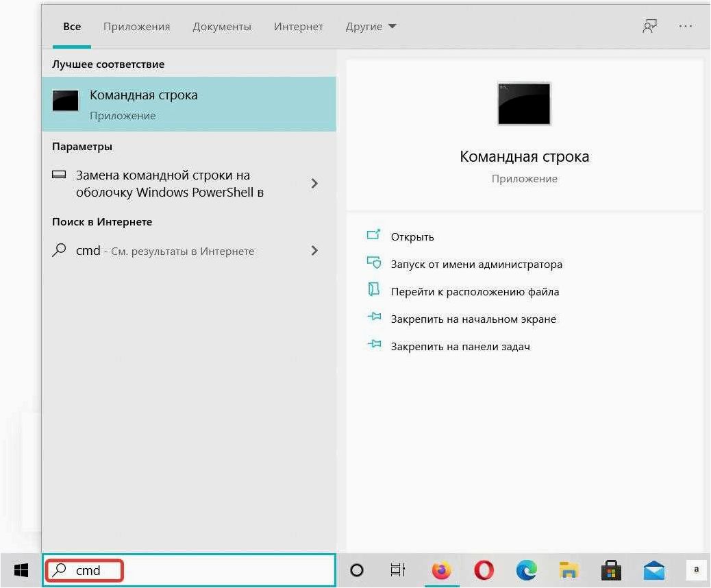
Task: Click the feedback person icon at top
Action: pyautogui.click(x=649, y=26)
